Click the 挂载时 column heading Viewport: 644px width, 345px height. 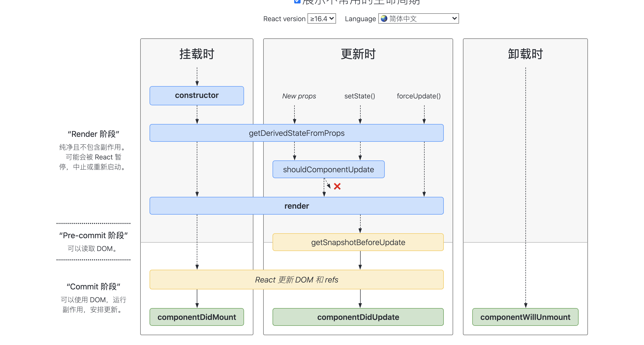(197, 54)
